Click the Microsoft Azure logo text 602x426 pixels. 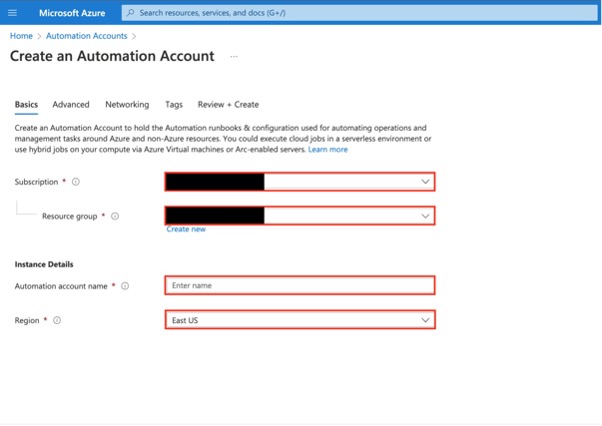coord(72,13)
